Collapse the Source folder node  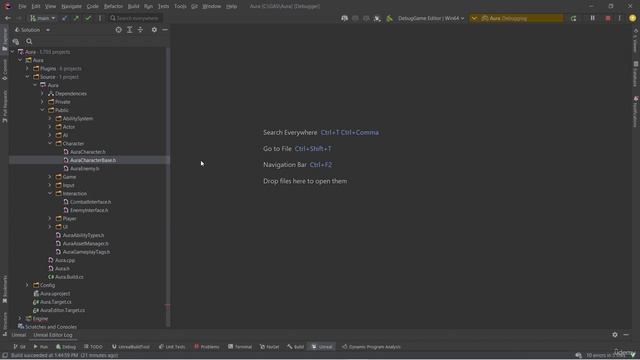(27, 77)
